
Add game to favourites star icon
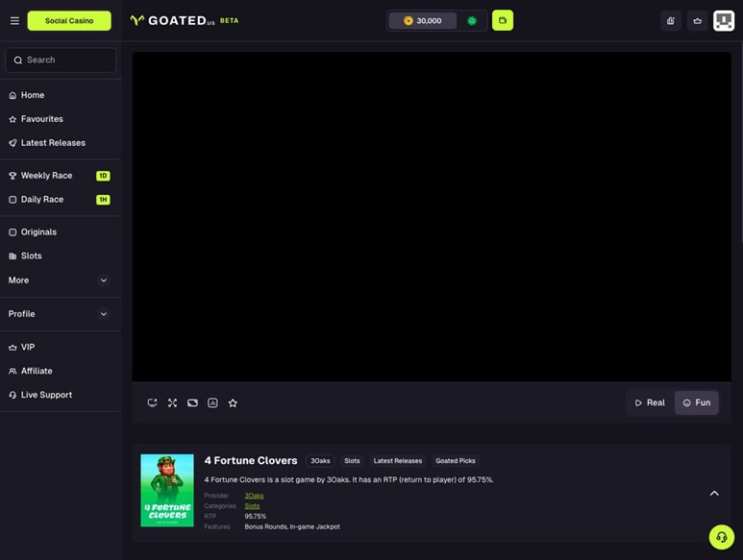(x=233, y=402)
